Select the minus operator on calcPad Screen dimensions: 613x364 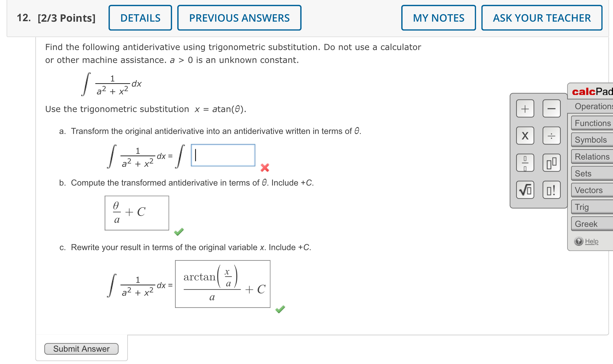click(x=552, y=109)
